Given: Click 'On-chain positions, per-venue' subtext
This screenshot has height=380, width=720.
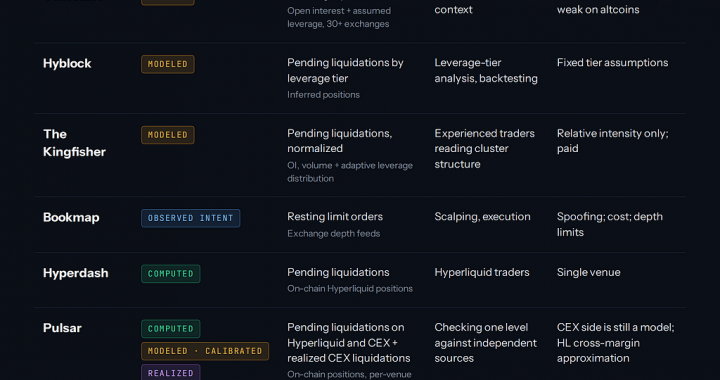Looking at the screenshot, I should pyautogui.click(x=349, y=374).
